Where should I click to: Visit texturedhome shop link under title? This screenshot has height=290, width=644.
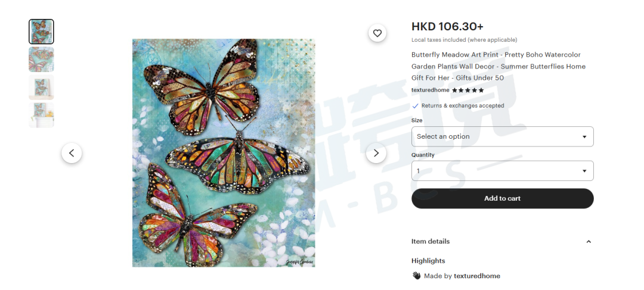point(431,91)
